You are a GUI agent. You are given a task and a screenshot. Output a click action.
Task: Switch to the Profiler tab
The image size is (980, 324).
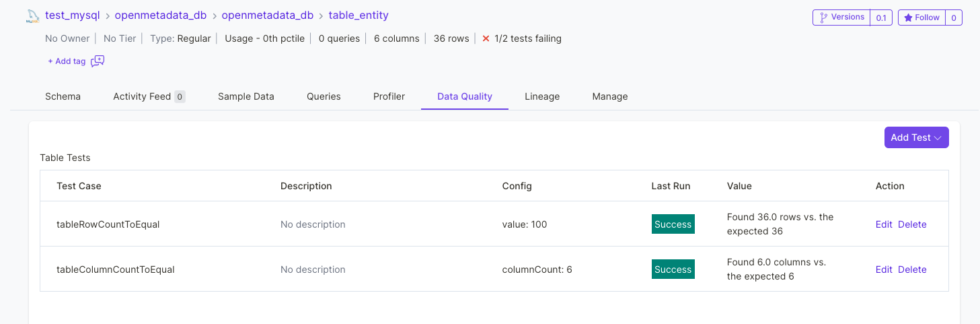[389, 96]
